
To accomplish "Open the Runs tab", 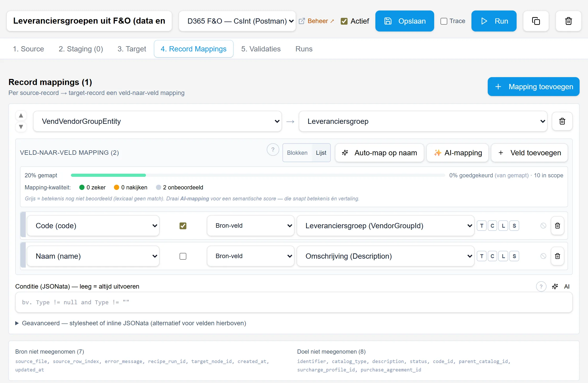I will coord(304,49).
